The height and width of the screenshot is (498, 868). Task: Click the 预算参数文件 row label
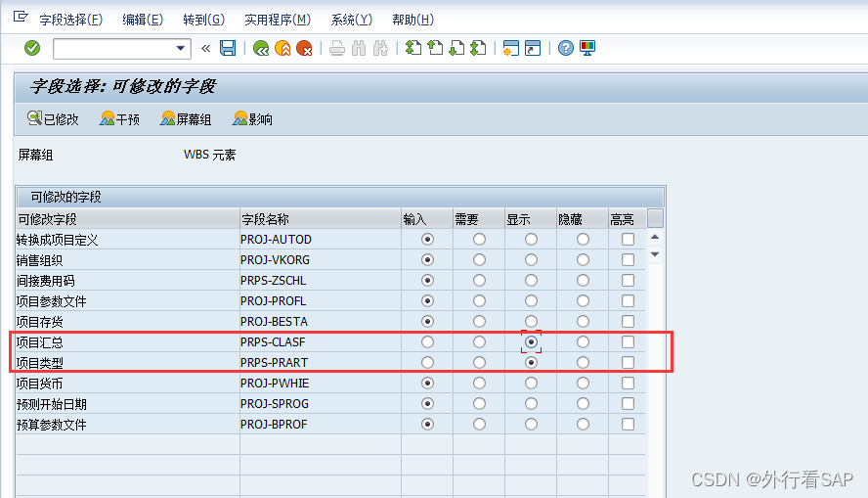point(51,425)
